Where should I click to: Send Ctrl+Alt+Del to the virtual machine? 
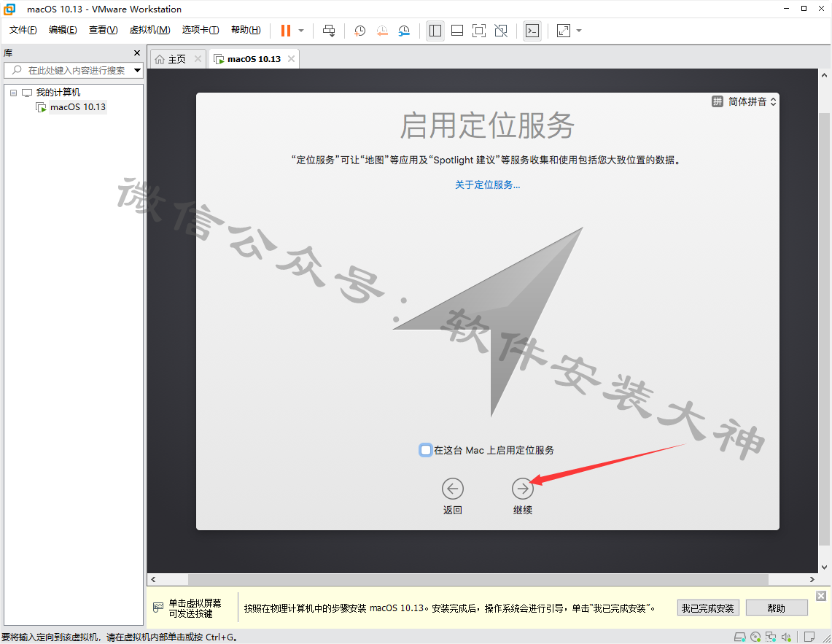[x=329, y=31]
